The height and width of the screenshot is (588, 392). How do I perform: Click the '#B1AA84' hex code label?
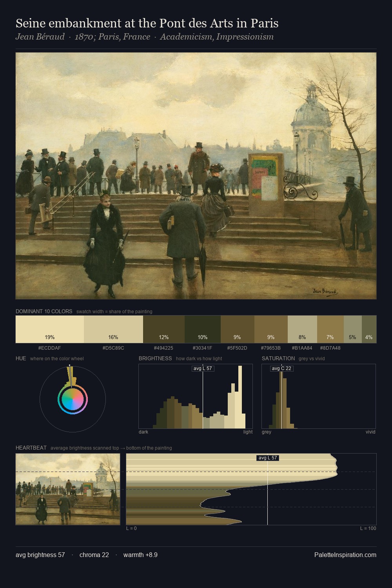302,348
